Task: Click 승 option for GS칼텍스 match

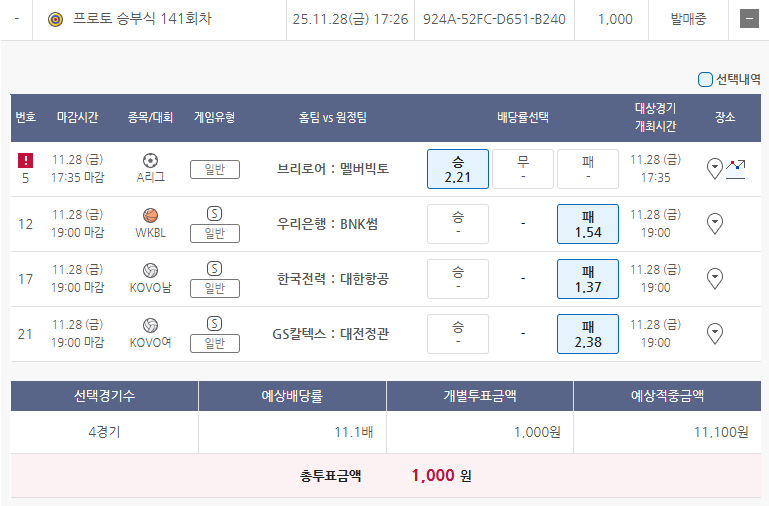Action: [458, 334]
